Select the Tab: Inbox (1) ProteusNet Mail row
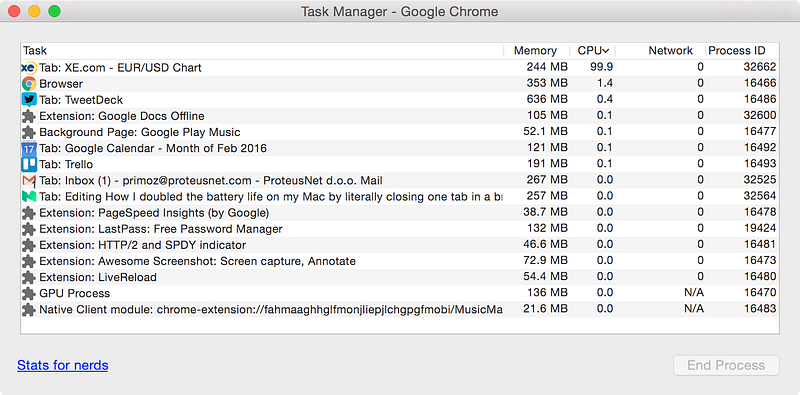This screenshot has height=395, width=800. tap(399, 181)
